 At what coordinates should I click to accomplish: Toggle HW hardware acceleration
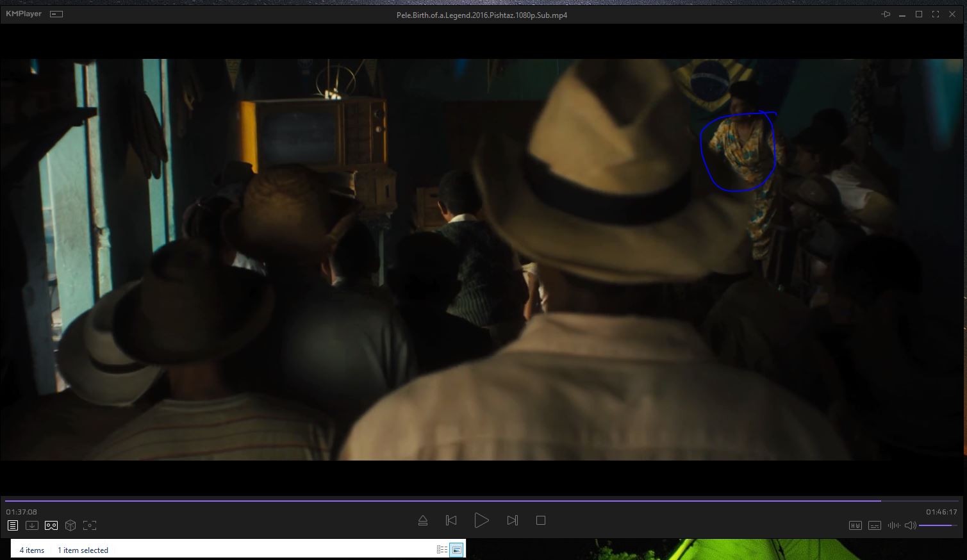point(855,525)
